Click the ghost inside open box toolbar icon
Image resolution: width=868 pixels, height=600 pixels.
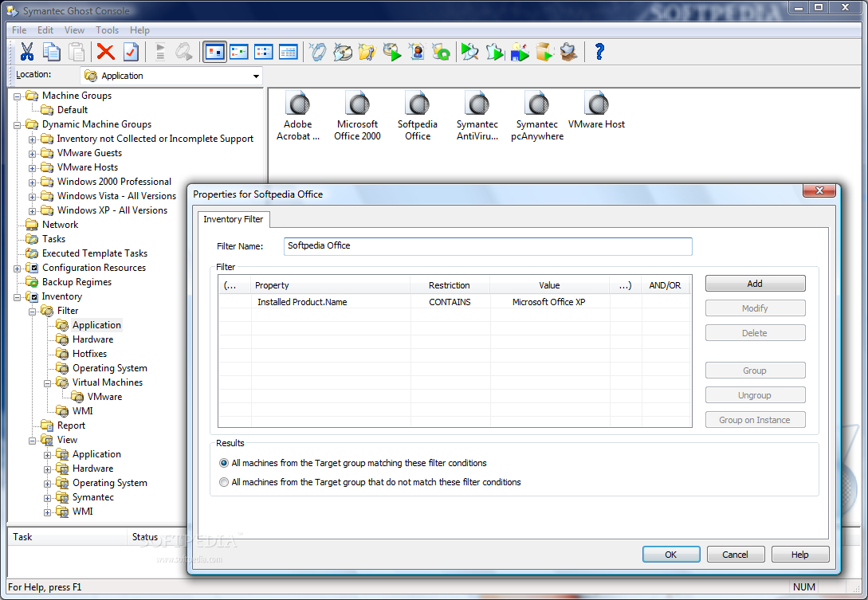coord(569,52)
